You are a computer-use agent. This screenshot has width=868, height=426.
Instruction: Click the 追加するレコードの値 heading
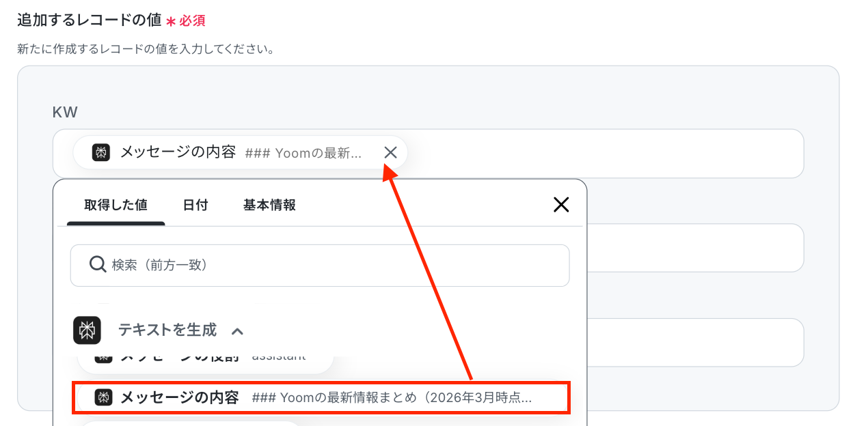coord(89,20)
